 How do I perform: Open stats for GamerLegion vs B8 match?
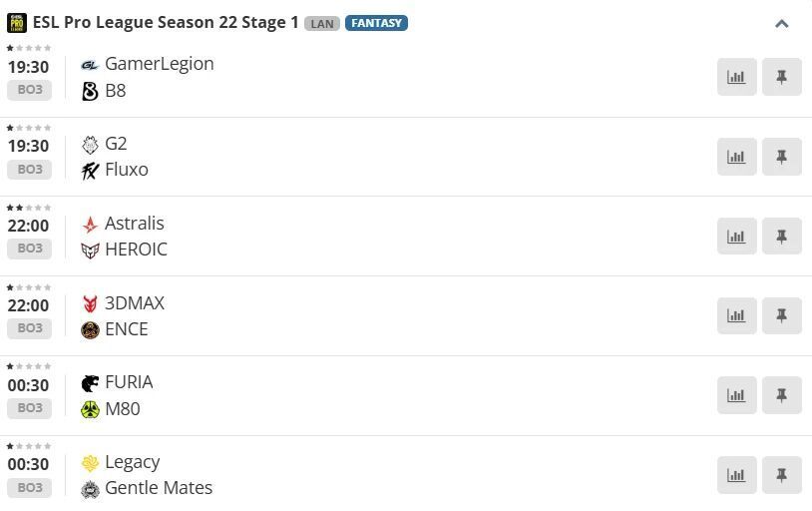tap(736, 77)
